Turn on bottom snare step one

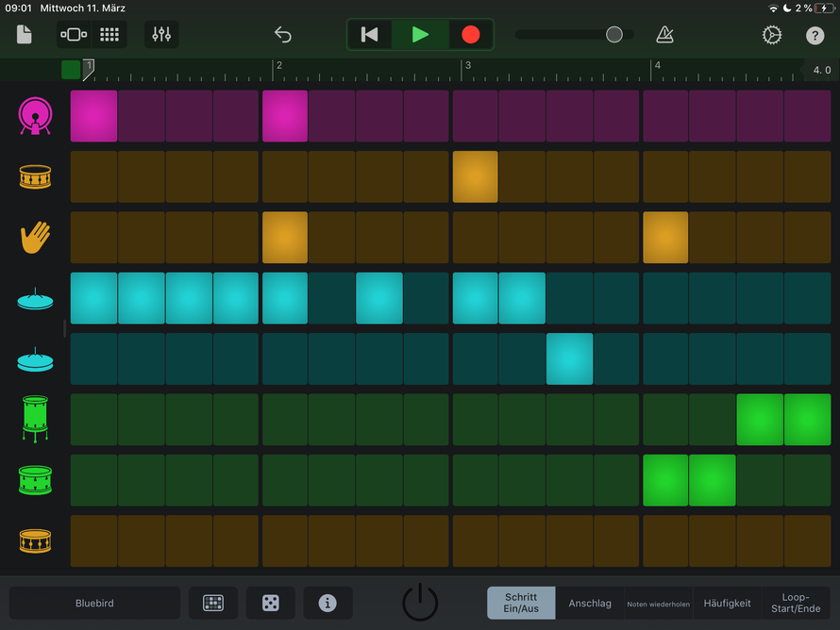pyautogui.click(x=93, y=541)
